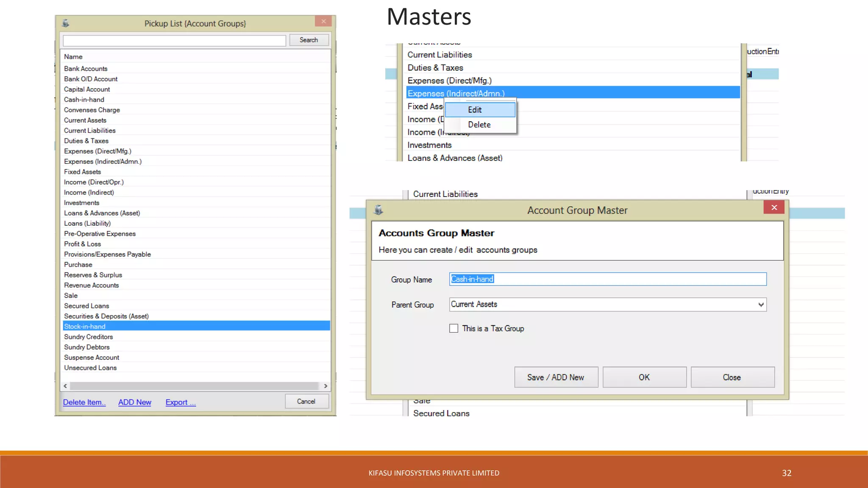Open the Parent Group dropdown
Image resolution: width=868 pixels, height=488 pixels.
tap(761, 305)
